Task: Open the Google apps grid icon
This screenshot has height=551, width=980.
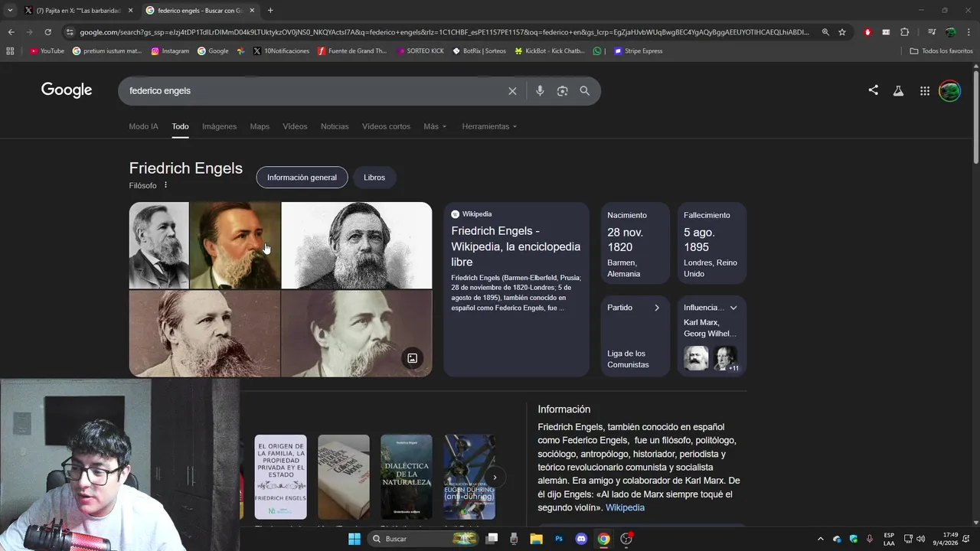Action: (925, 91)
